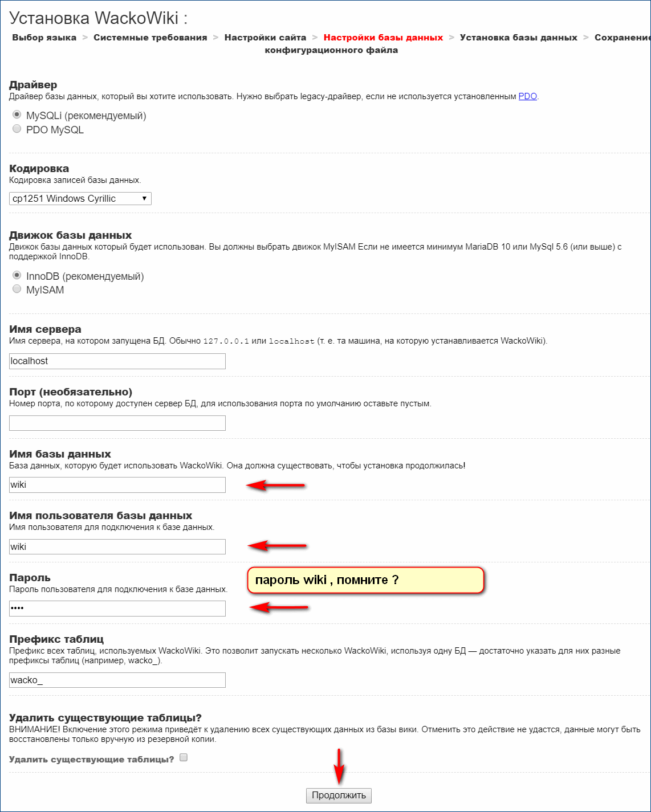Screen dimensions: 651x812
Task: Click the Удалить существующие таблицы checkbox label
Action: click(x=92, y=760)
